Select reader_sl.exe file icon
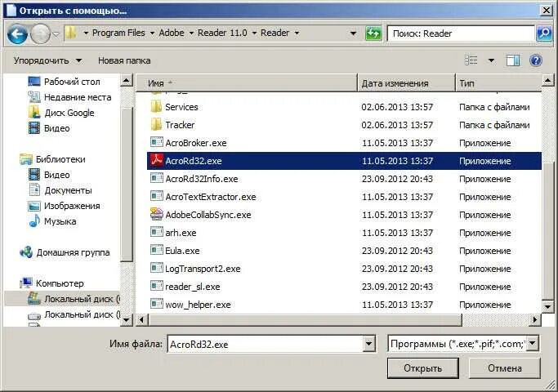Viewport: 558px width, 392px height. tap(157, 286)
